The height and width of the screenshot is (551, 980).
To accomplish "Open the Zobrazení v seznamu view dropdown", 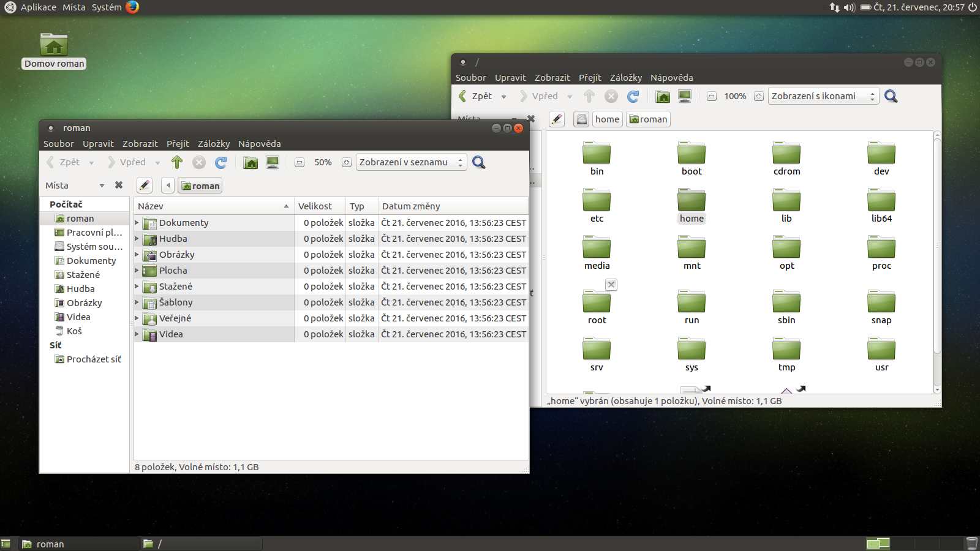I will pos(411,162).
